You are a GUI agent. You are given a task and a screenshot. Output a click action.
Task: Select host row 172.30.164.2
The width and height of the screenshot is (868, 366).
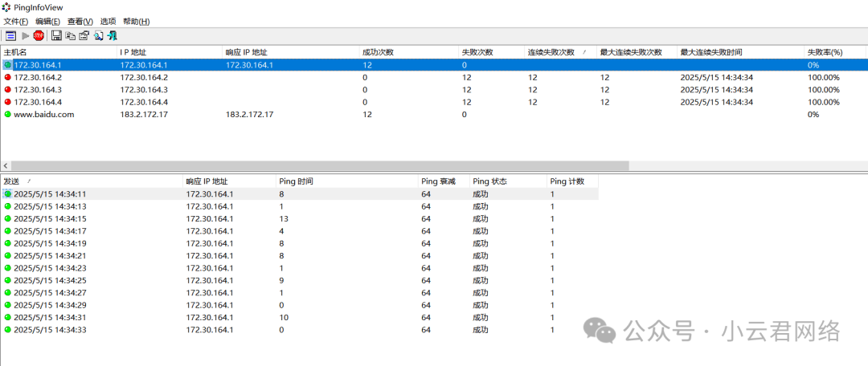pos(433,77)
